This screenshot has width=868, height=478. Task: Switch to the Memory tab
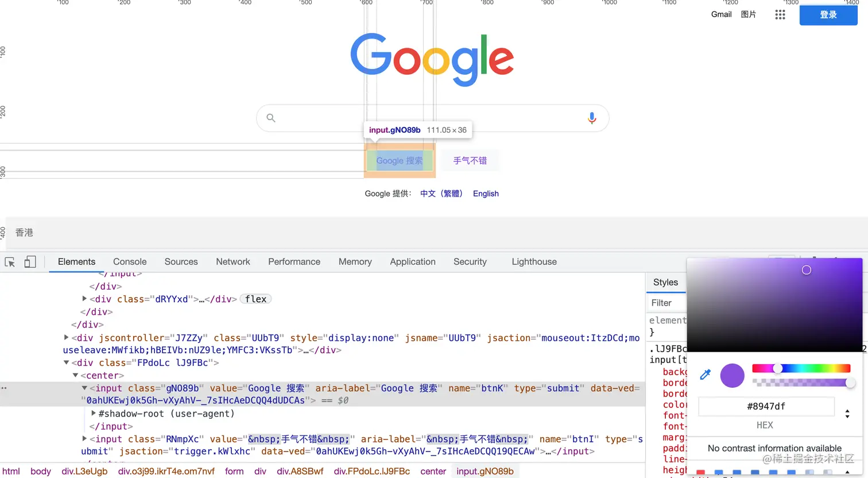coord(355,262)
